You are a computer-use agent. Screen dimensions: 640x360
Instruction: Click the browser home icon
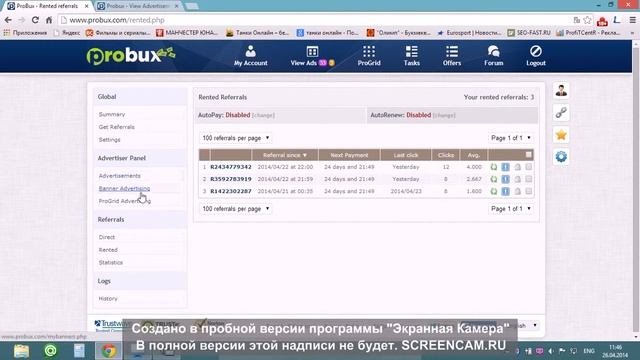click(x=49, y=20)
